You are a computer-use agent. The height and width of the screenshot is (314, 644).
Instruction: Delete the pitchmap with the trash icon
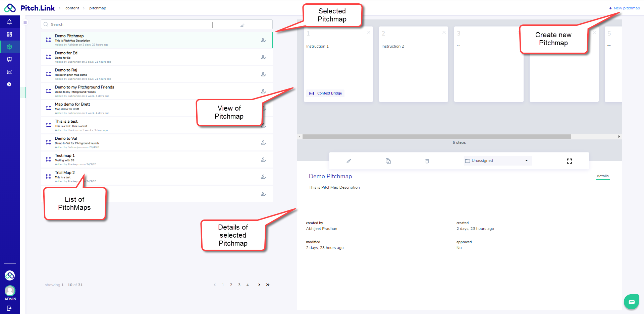(427, 161)
